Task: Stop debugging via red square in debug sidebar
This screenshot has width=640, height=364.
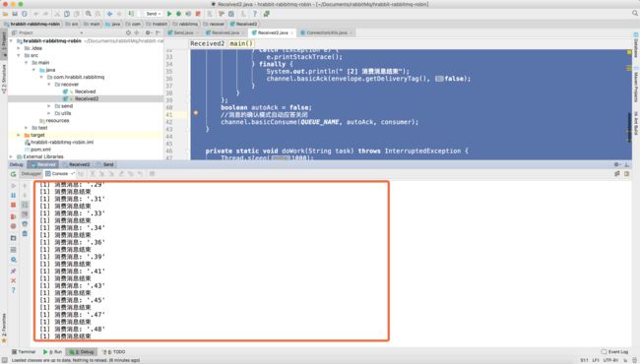Action: coord(13,205)
